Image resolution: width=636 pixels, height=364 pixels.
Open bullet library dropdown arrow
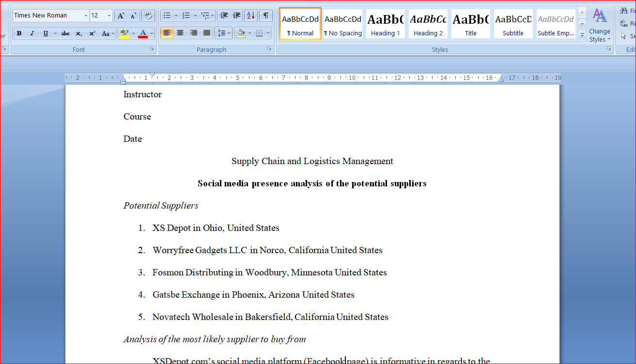tap(176, 15)
